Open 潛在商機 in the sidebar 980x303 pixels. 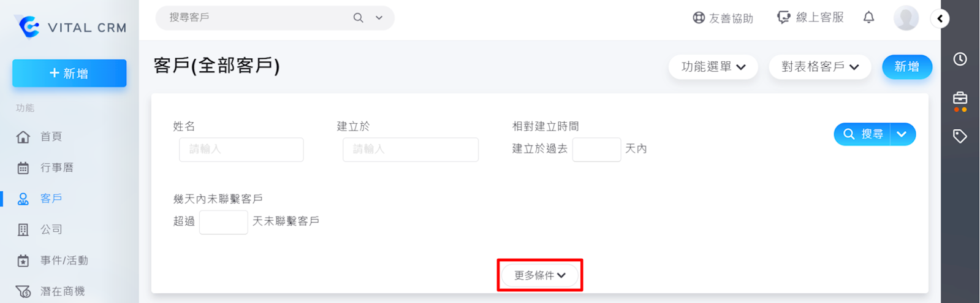coord(62,291)
